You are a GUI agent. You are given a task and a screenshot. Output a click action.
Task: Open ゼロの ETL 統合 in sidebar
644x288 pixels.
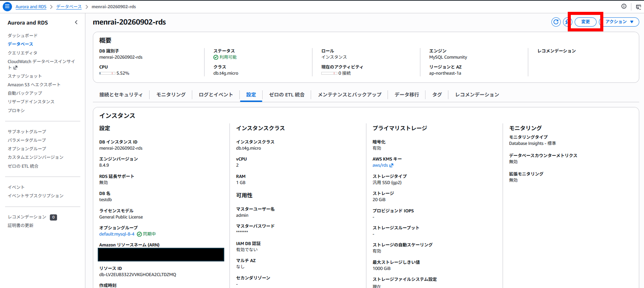pos(23,166)
